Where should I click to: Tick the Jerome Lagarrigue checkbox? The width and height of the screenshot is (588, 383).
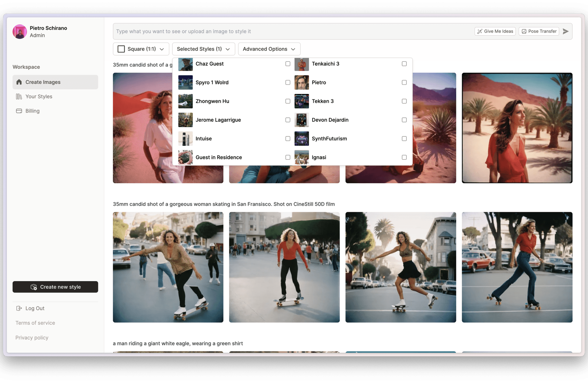coord(288,120)
